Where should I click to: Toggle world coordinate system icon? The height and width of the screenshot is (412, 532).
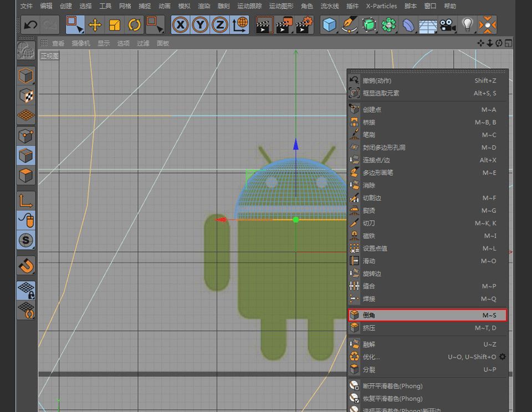pyautogui.click(x=240, y=25)
